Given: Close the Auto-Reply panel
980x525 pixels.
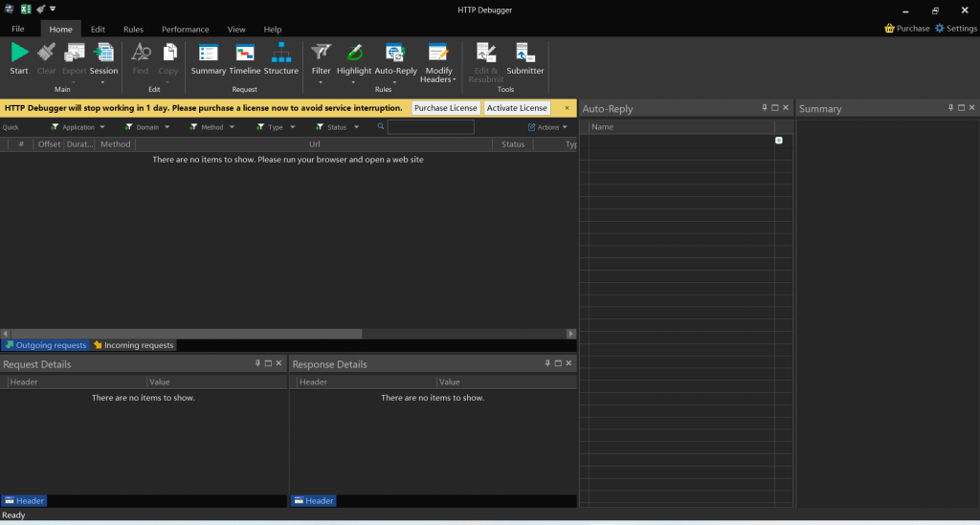Looking at the screenshot, I should tap(786, 108).
